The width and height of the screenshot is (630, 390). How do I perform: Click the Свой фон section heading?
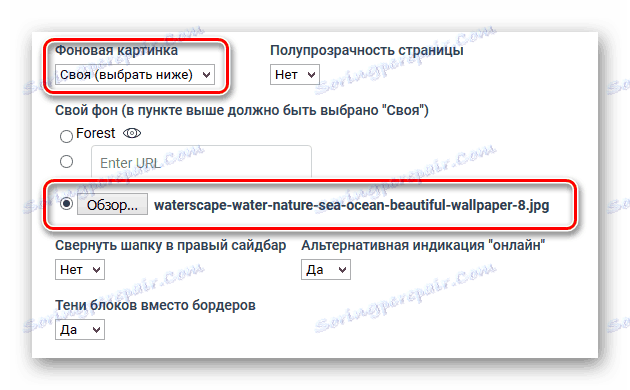pyautogui.click(x=242, y=110)
